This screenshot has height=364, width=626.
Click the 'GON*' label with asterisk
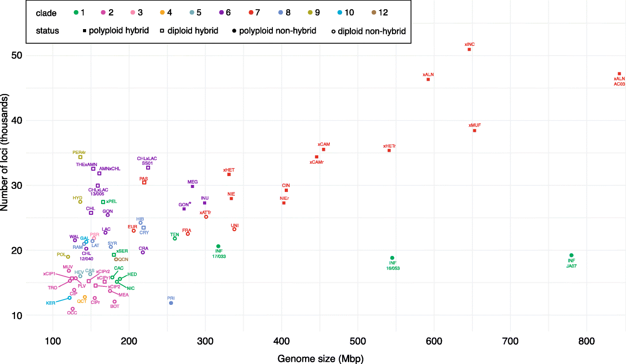pos(185,204)
